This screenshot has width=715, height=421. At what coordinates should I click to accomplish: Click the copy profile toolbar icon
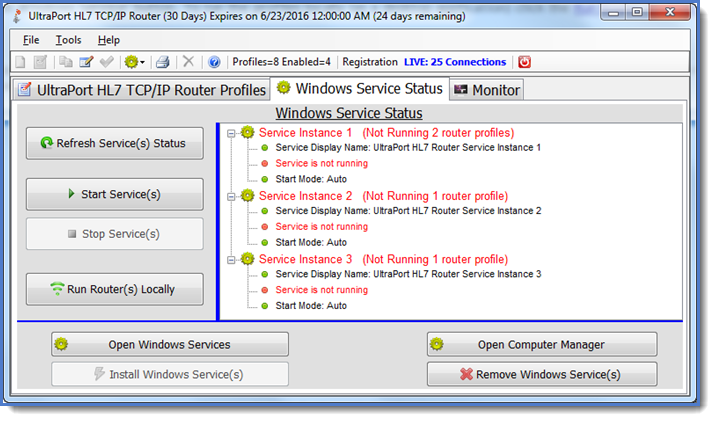66,62
